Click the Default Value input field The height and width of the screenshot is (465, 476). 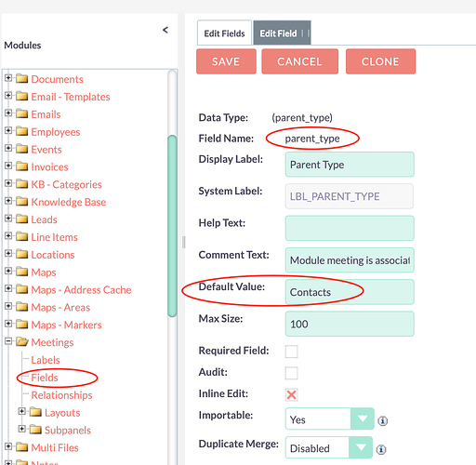(x=350, y=292)
